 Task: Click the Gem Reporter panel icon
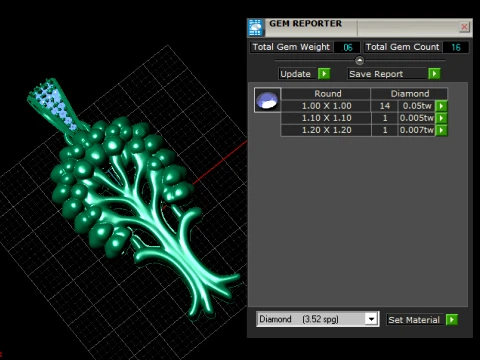(256, 28)
